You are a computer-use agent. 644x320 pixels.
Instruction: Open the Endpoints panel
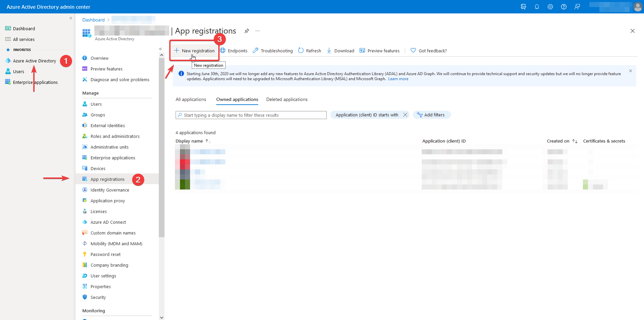[234, 51]
